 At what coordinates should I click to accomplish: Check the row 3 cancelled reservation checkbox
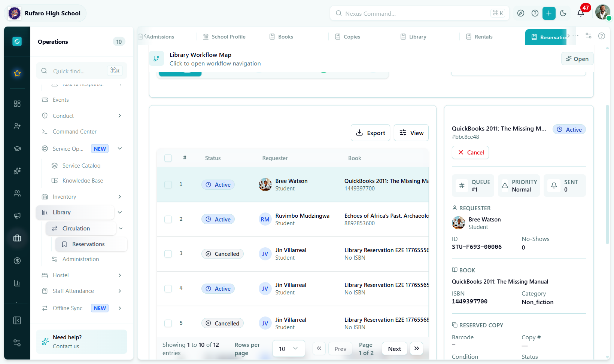point(168,254)
